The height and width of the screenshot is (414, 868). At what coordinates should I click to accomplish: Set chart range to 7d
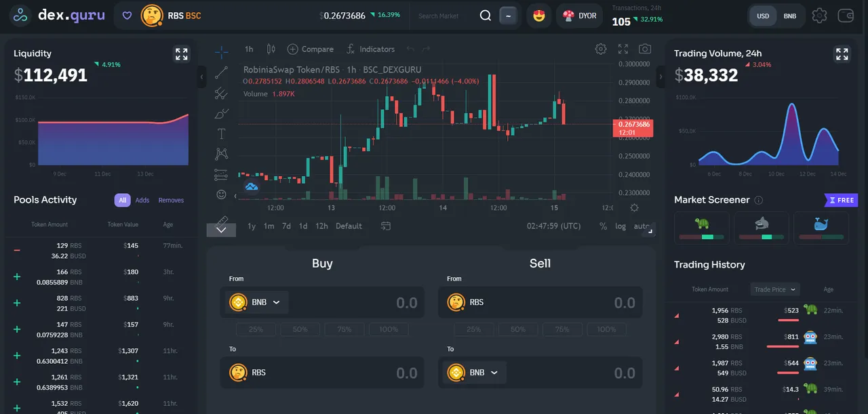pos(286,226)
